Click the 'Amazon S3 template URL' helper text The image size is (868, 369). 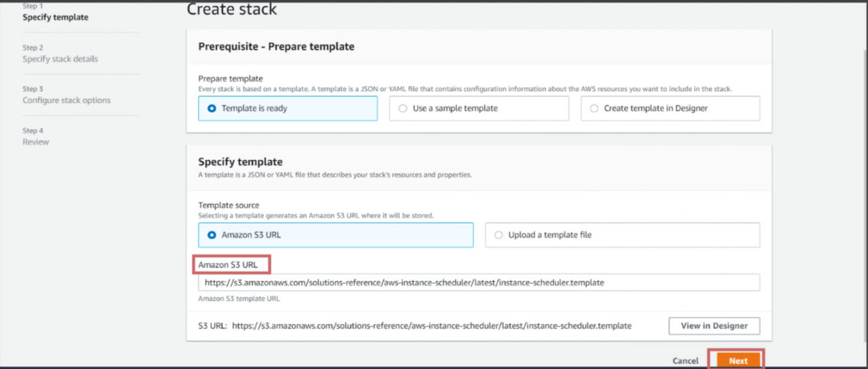click(239, 298)
